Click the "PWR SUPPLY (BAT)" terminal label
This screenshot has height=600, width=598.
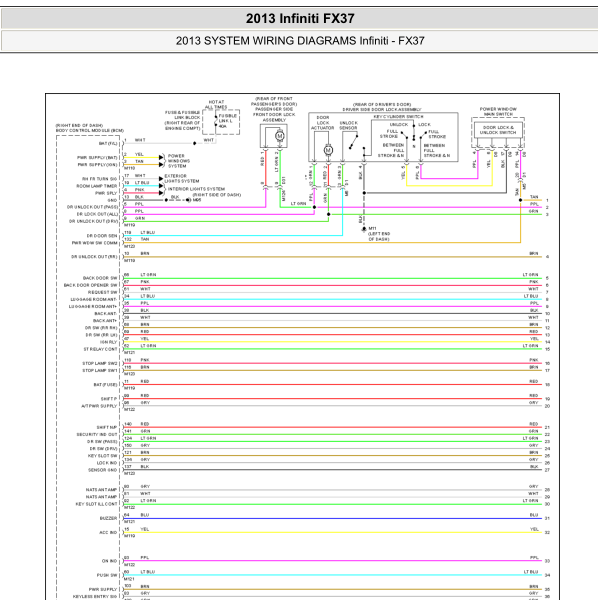(x=97, y=158)
